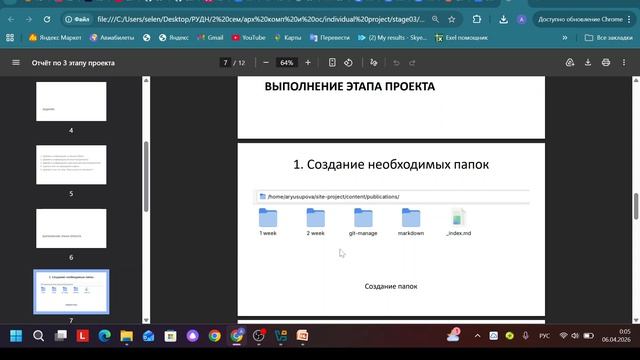
Task: Click the undo annotation arrow
Action: (x=396, y=63)
